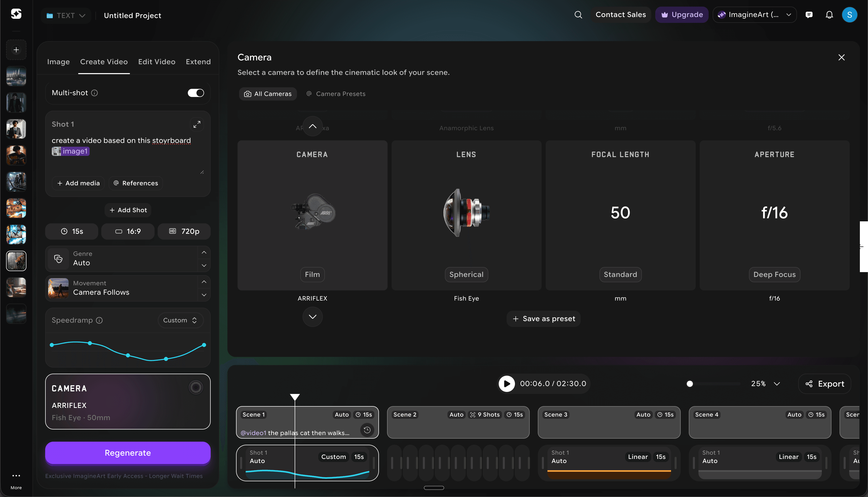Select the Scene 3 Shot 1 Linear clip
Screen dimensions: 868x497
click(609, 463)
